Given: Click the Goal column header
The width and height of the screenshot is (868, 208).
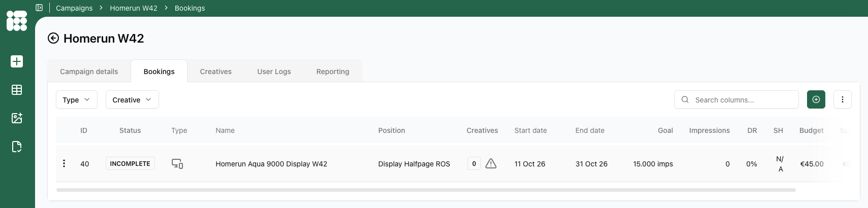Looking at the screenshot, I should click(x=665, y=130).
